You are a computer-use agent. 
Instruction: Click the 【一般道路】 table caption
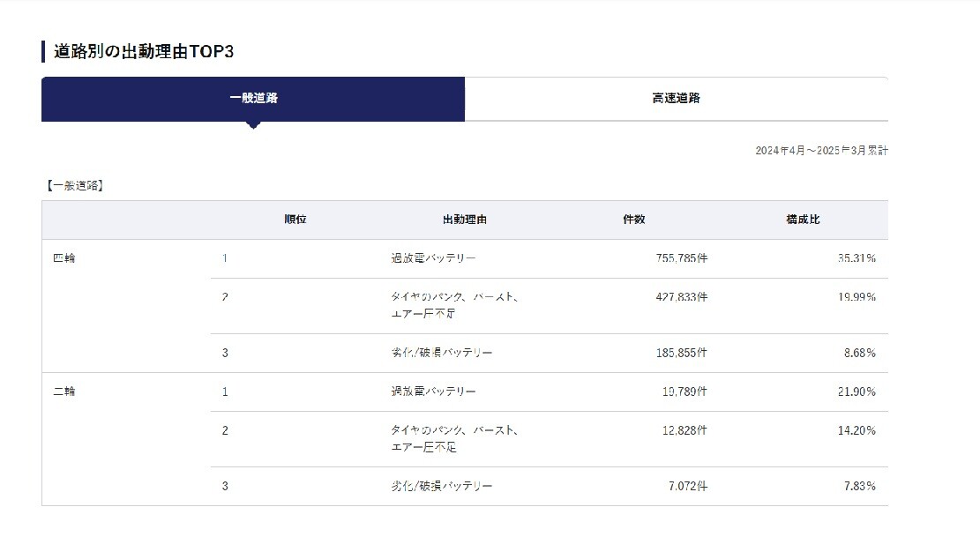tap(74, 185)
